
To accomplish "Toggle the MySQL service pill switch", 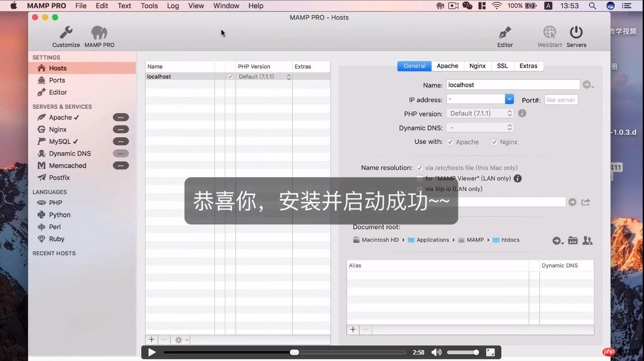I will point(121,141).
